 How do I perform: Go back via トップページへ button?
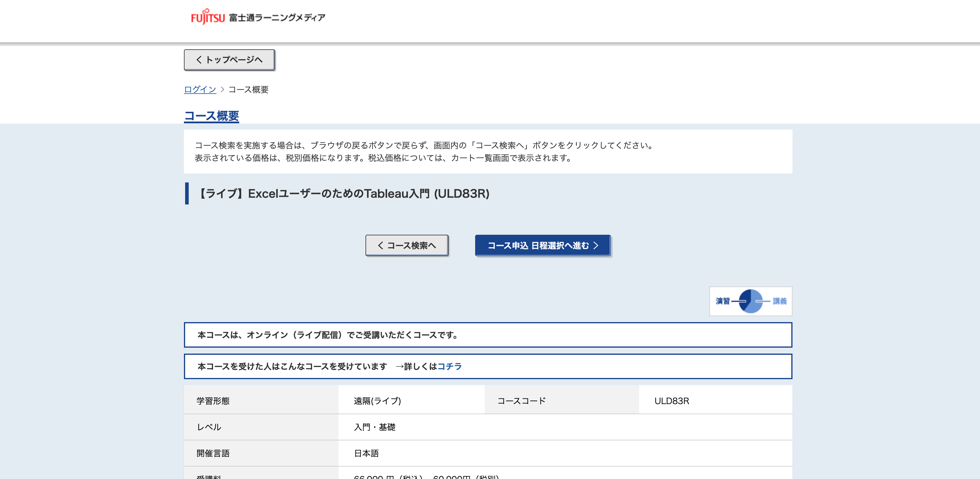[x=229, y=60]
